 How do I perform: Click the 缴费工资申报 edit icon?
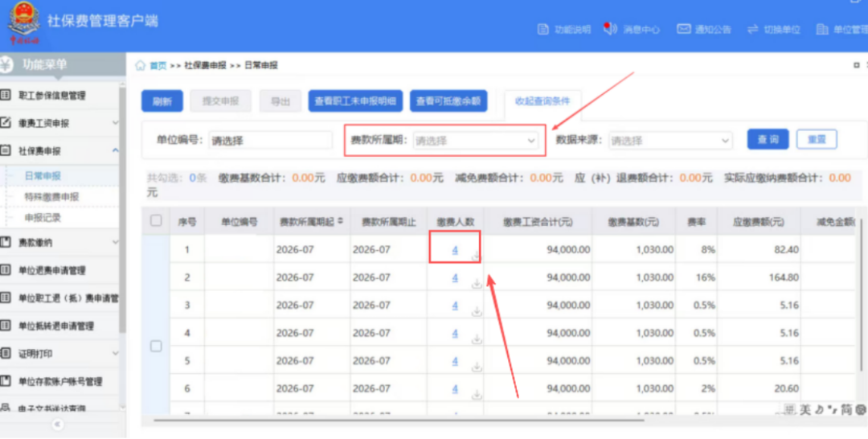point(6,122)
